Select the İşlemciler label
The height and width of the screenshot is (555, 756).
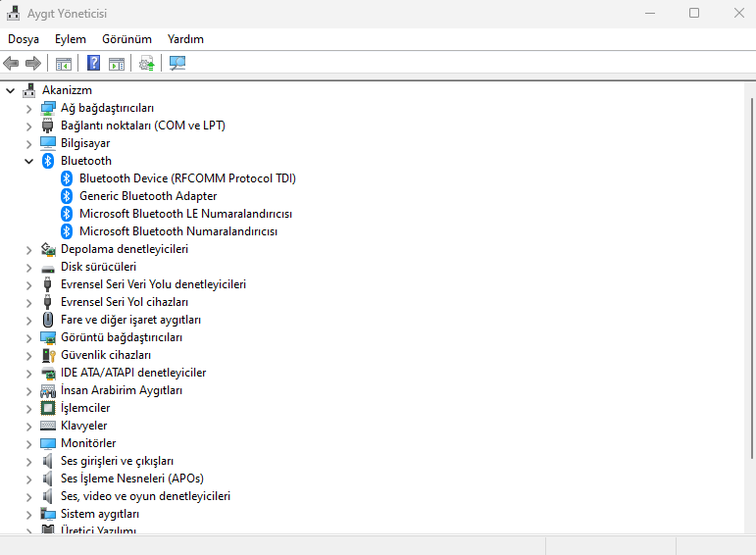pyautogui.click(x=85, y=408)
